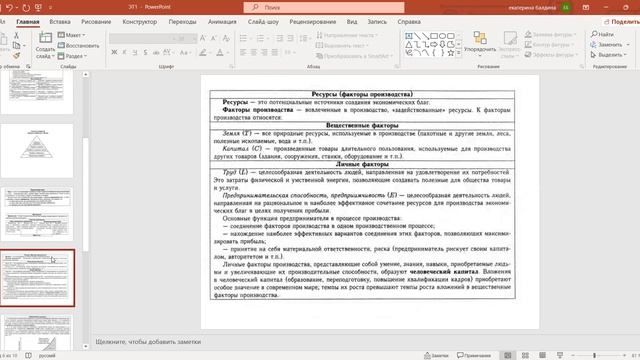Viewport: 640px width, 360px height.
Task: Select the rectangle shape in gallery
Action: (434, 36)
